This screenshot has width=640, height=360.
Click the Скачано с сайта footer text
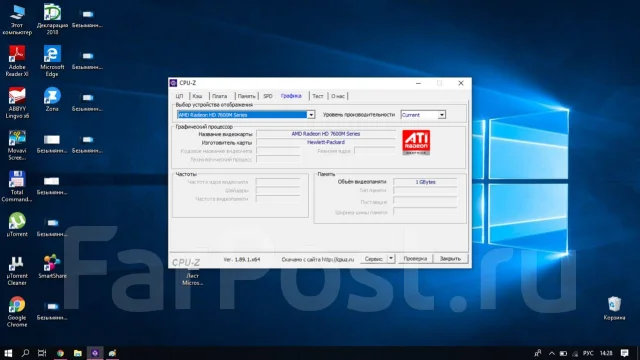[318, 259]
